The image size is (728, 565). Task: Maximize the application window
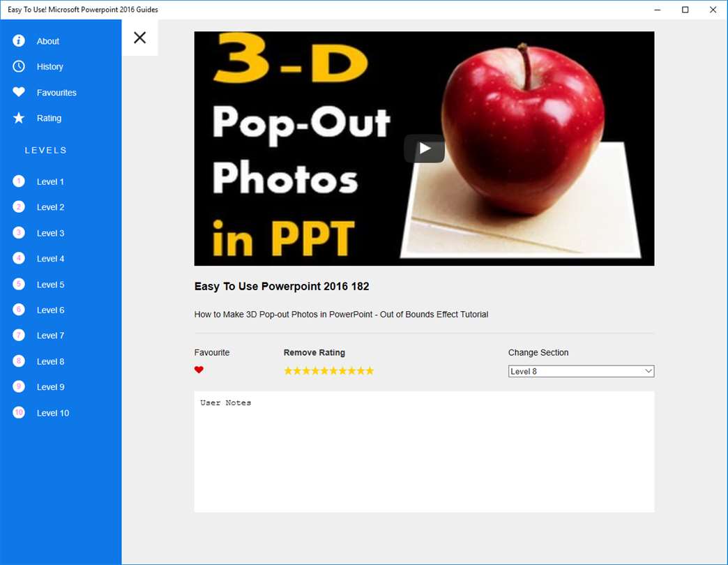(685, 10)
